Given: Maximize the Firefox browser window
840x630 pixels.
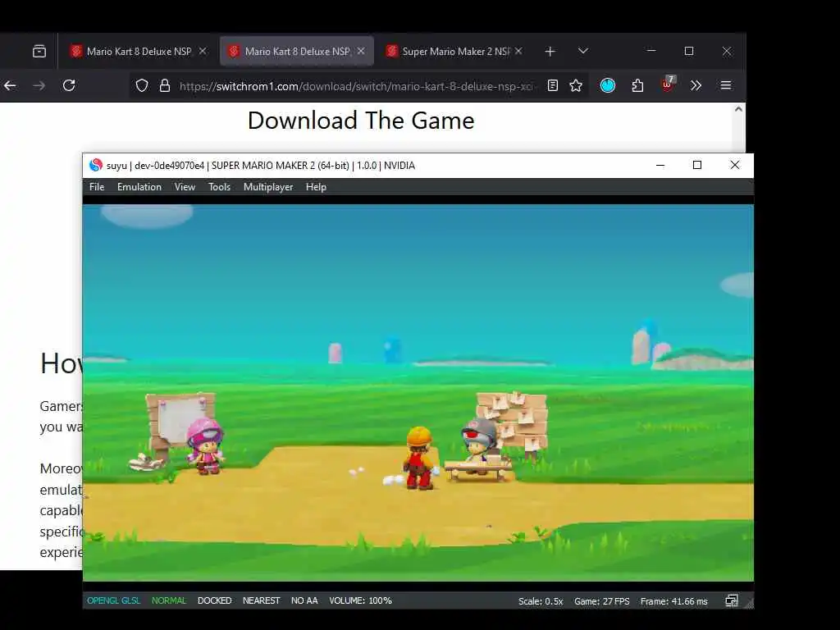Looking at the screenshot, I should click(x=689, y=51).
